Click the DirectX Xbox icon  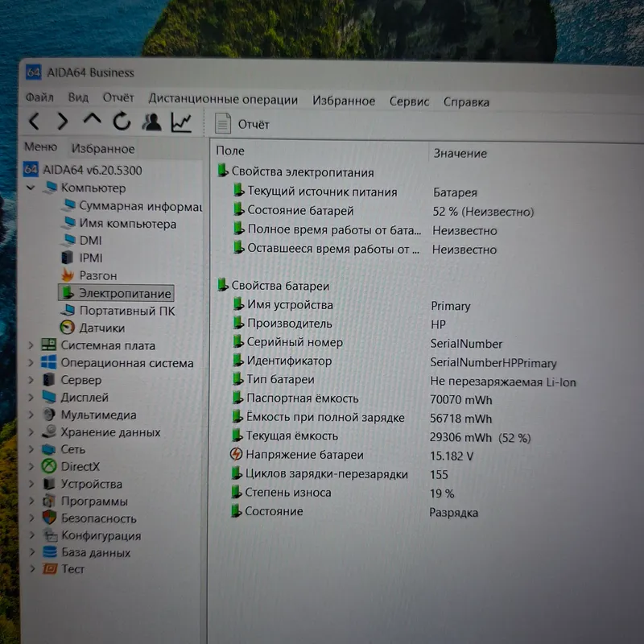49,466
